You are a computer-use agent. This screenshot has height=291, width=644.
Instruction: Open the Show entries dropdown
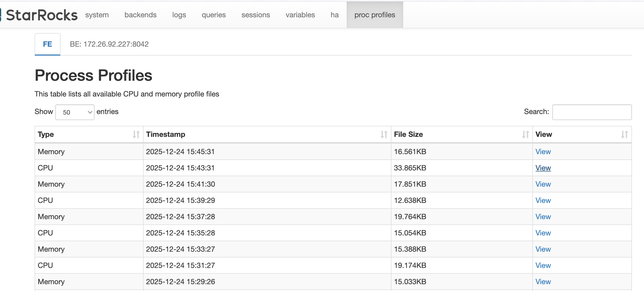point(75,112)
